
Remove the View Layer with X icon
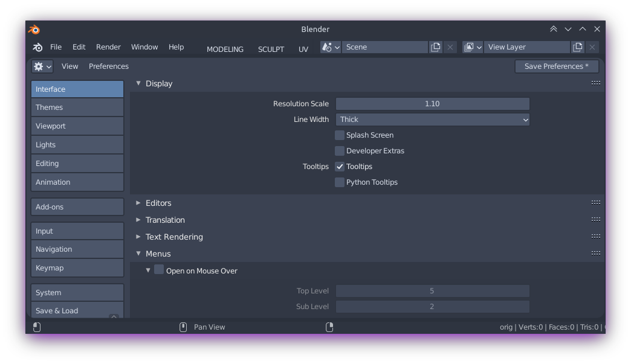click(592, 47)
